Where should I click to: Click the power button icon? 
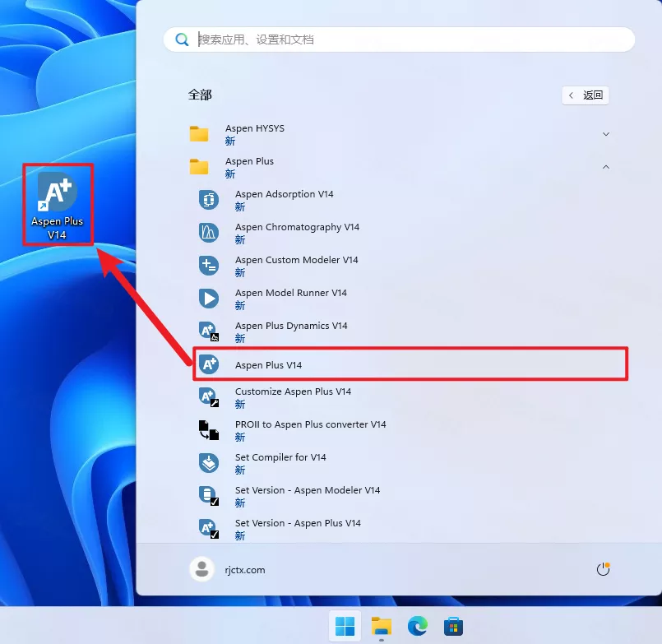tap(603, 569)
